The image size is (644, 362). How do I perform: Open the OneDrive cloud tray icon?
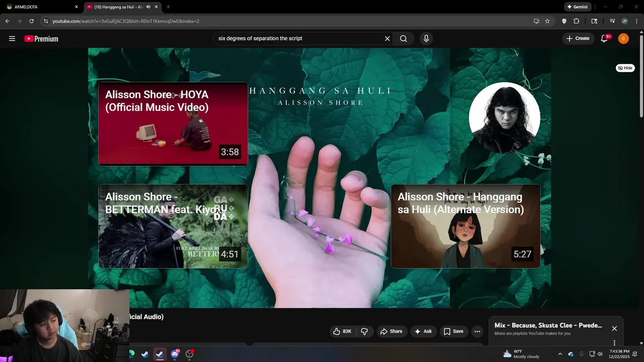[x=571, y=354]
